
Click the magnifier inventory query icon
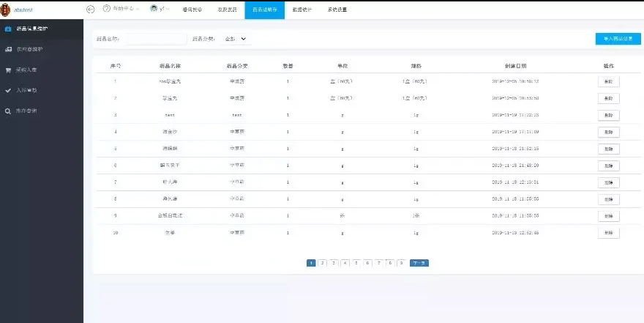(8, 111)
